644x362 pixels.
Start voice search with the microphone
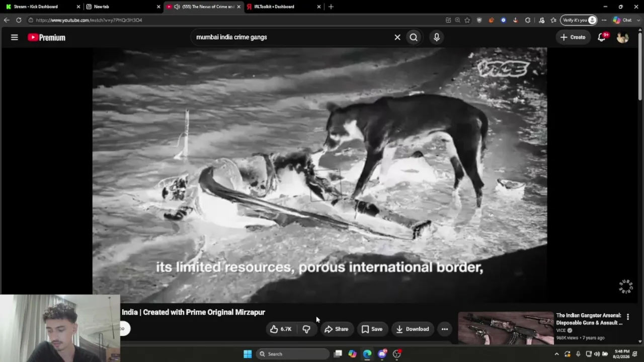coord(437,37)
